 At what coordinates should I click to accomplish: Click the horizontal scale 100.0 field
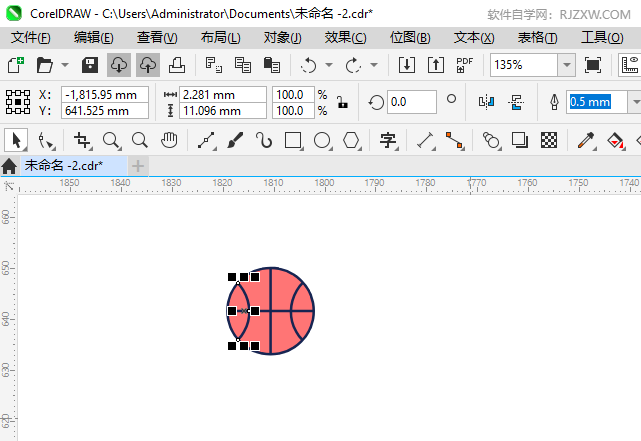[293, 95]
